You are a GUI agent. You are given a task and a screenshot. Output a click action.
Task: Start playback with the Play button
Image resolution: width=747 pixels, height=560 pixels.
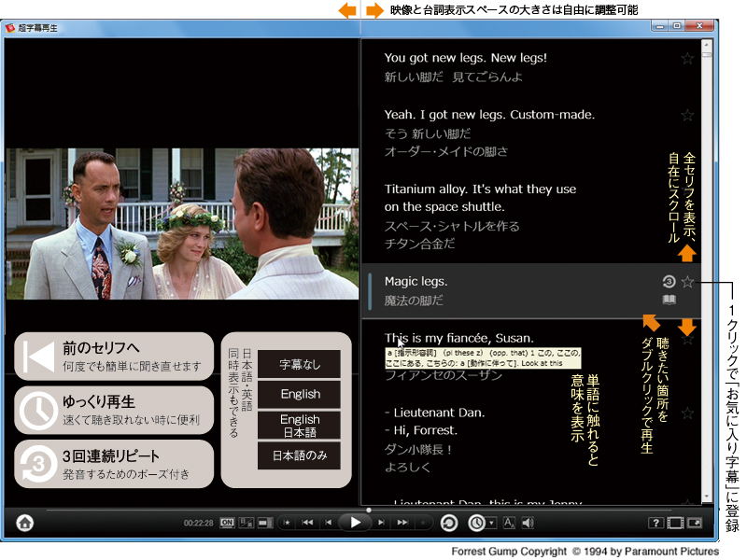tap(356, 523)
